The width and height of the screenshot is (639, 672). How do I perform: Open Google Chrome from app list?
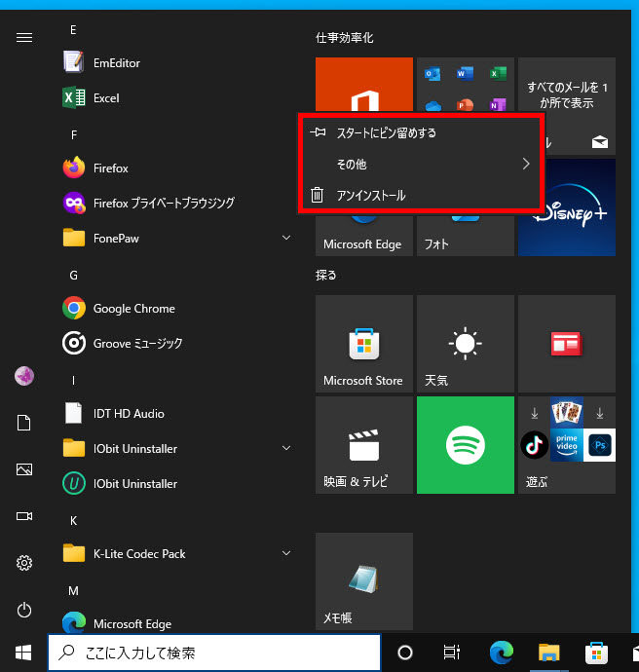[133, 309]
